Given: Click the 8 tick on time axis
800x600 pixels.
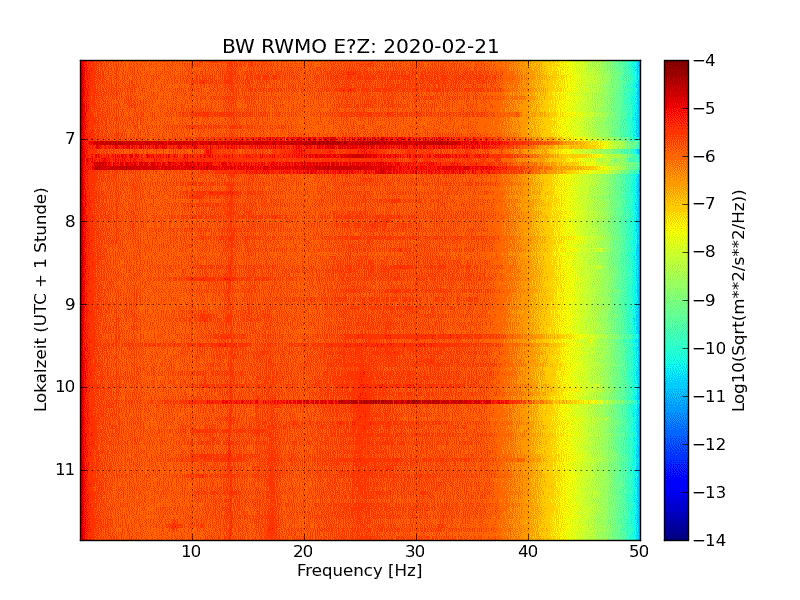Looking at the screenshot, I should pos(70,222).
